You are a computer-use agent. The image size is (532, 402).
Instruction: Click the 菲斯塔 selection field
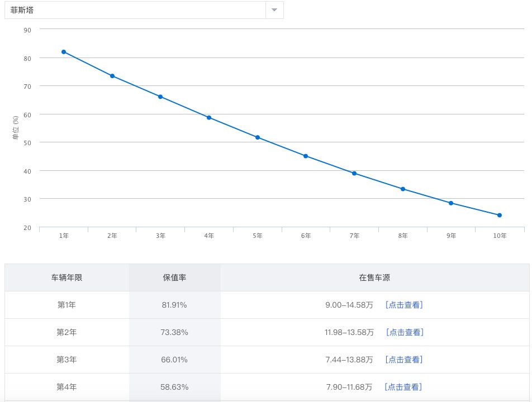[x=144, y=10]
